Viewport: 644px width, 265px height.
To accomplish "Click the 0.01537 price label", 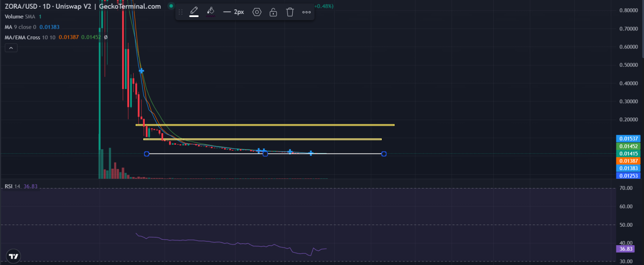I will [x=629, y=138].
